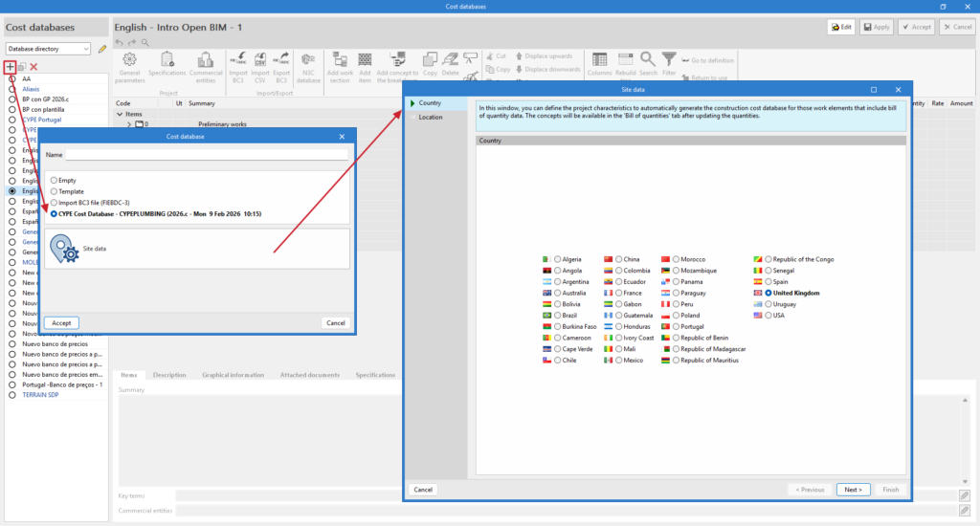Select CYPE Cost Database radio option
980x526 pixels.
coord(54,214)
